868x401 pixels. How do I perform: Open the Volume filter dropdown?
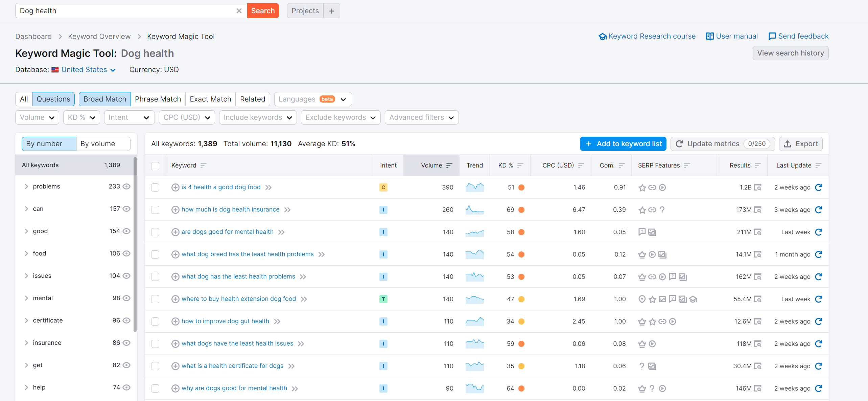(37, 117)
